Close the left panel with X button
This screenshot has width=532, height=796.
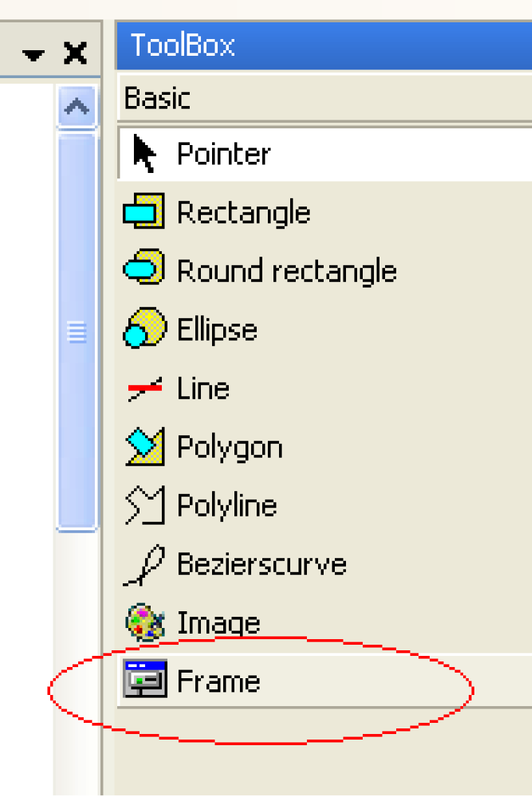click(76, 55)
